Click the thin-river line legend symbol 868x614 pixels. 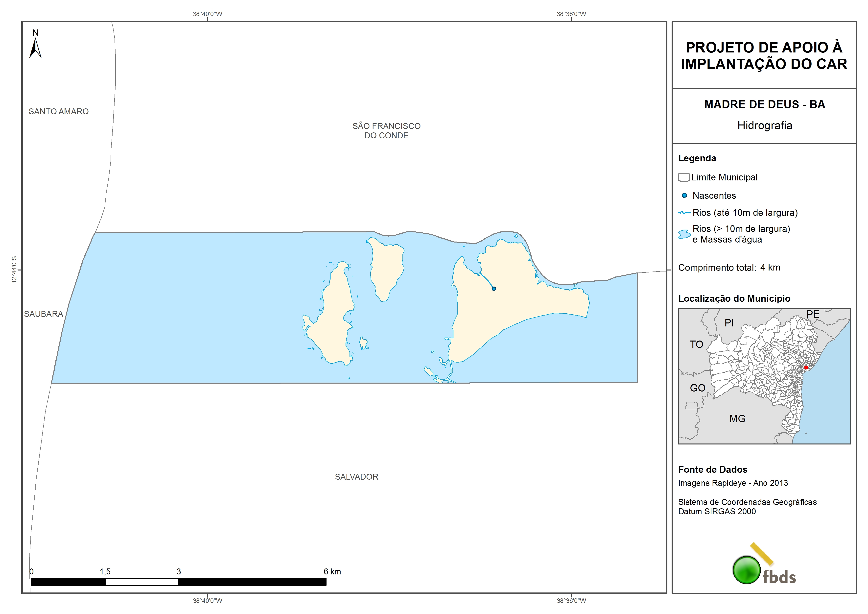pos(684,213)
